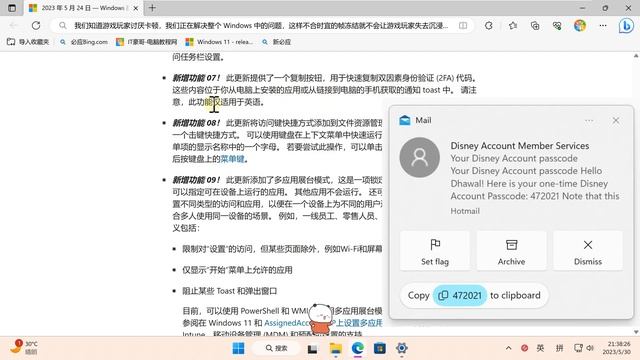Image resolution: width=640 pixels, height=360 pixels.
Task: Click the red tray status icon
Action: (x=524, y=348)
